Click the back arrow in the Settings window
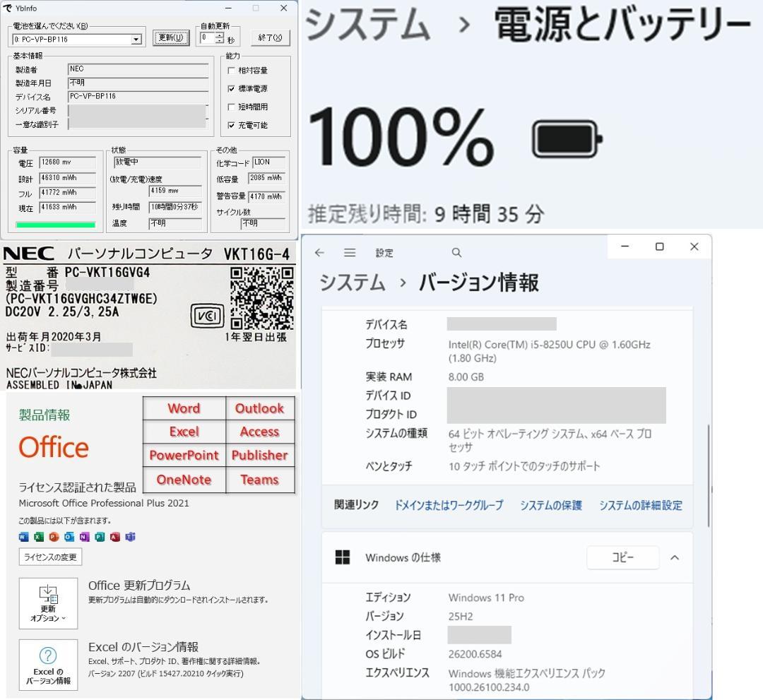 [x=319, y=252]
